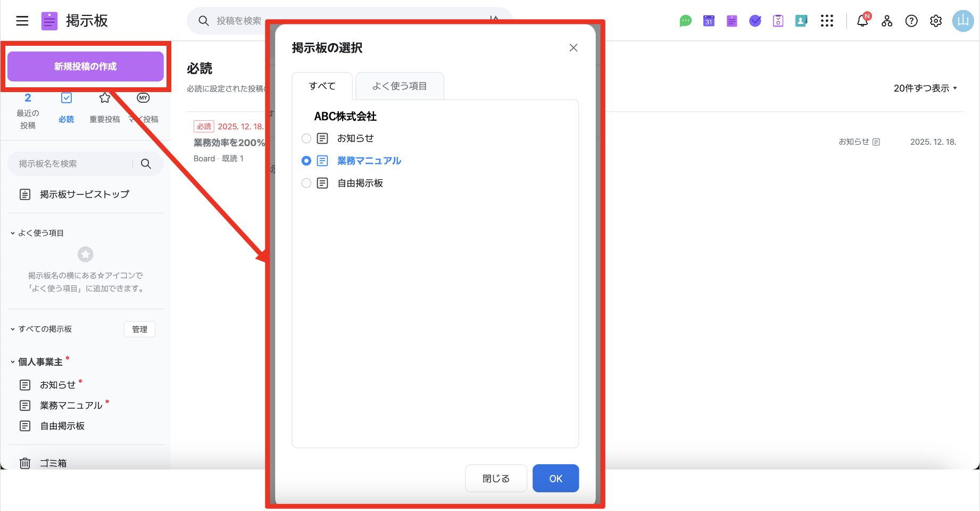
Task: Open the calendar app icon
Action: (x=708, y=21)
